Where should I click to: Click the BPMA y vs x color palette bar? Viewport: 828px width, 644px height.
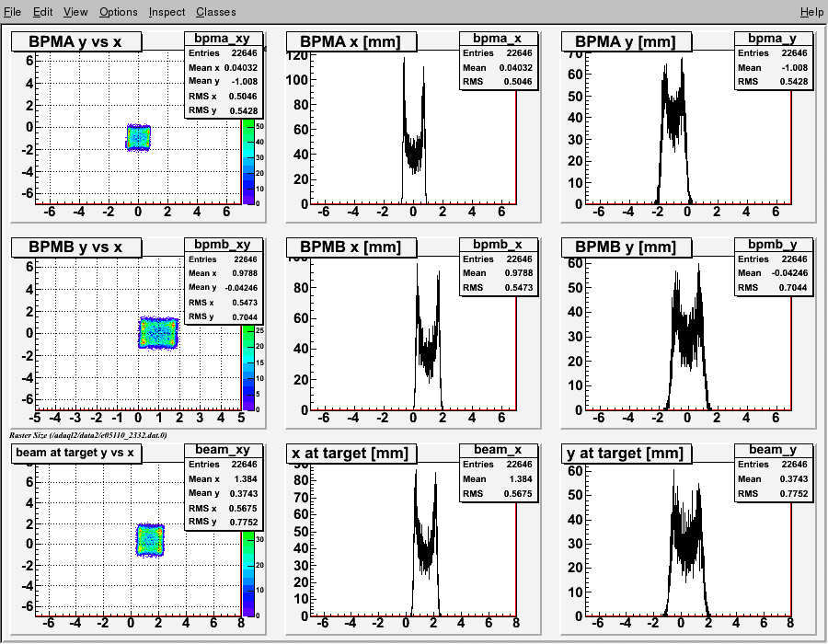click(x=248, y=162)
